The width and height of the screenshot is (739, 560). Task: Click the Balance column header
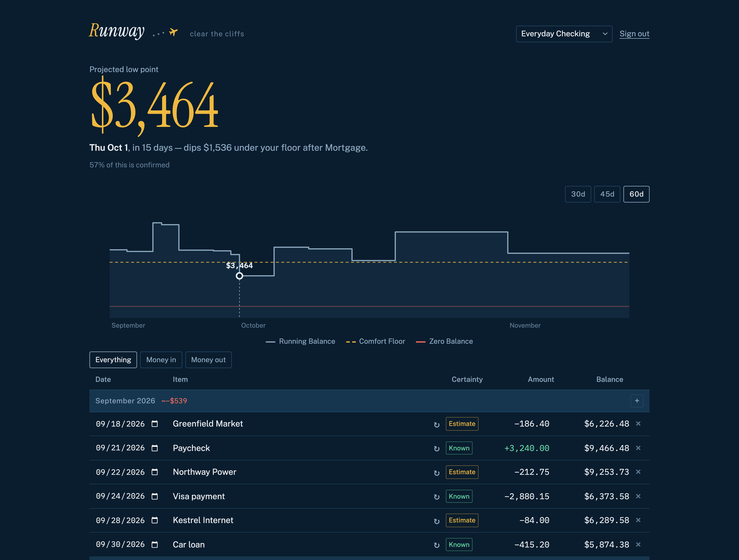tap(610, 379)
